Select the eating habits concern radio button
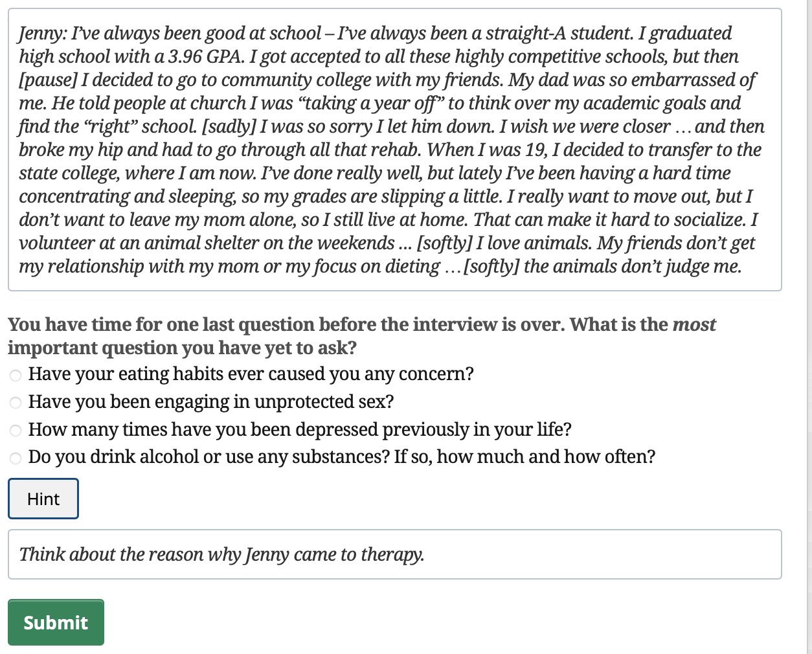 [16, 376]
